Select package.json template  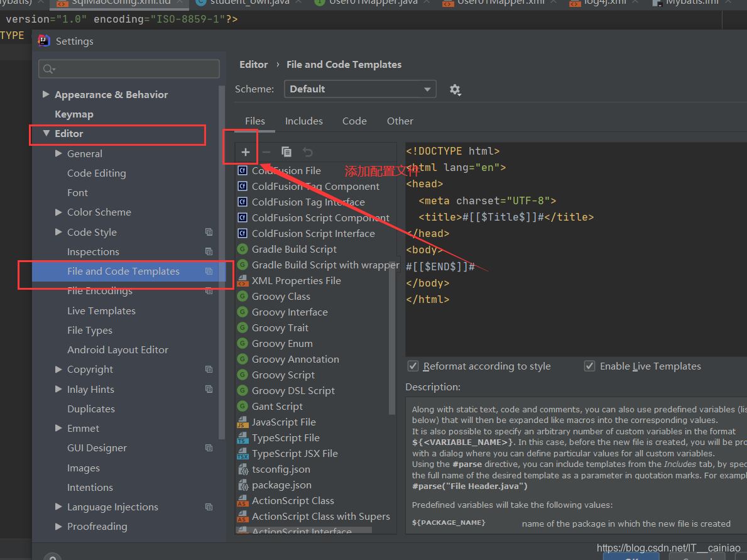point(281,485)
